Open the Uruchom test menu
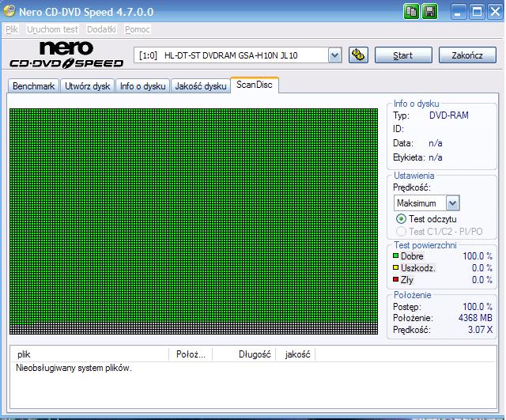The width and height of the screenshot is (506, 420). [x=52, y=29]
